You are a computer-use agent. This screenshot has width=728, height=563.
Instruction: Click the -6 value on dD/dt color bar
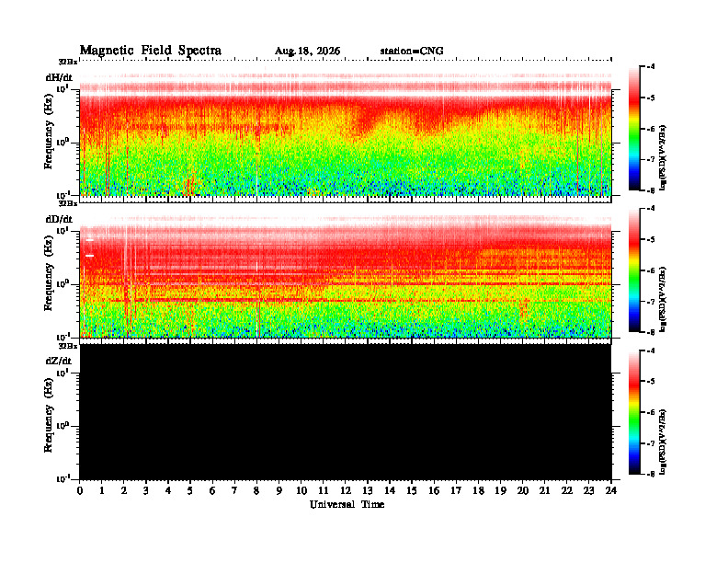[652, 270]
